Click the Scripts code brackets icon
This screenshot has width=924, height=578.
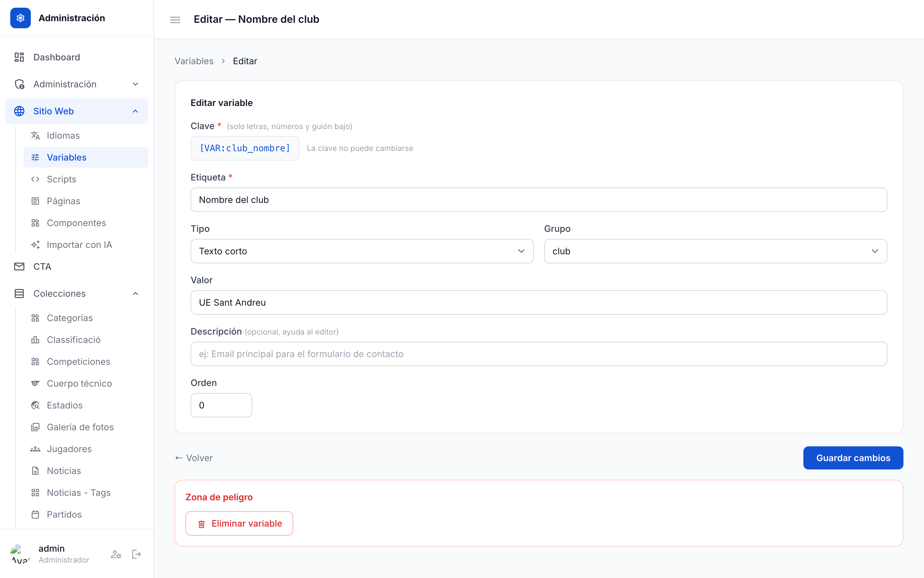(x=35, y=179)
